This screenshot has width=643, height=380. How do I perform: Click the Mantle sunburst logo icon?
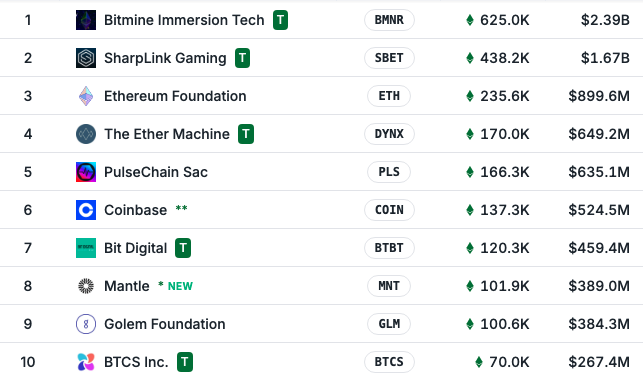pyautogui.click(x=86, y=286)
